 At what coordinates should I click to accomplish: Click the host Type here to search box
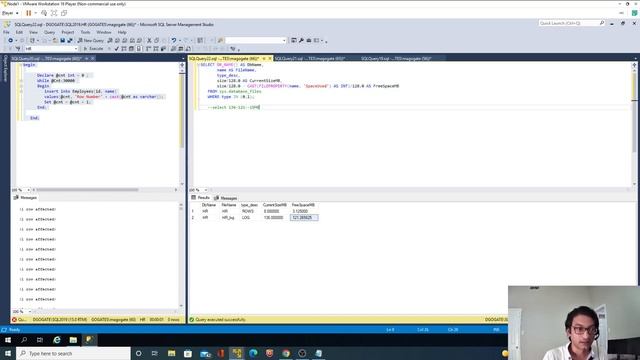pyautogui.click(x=73, y=353)
